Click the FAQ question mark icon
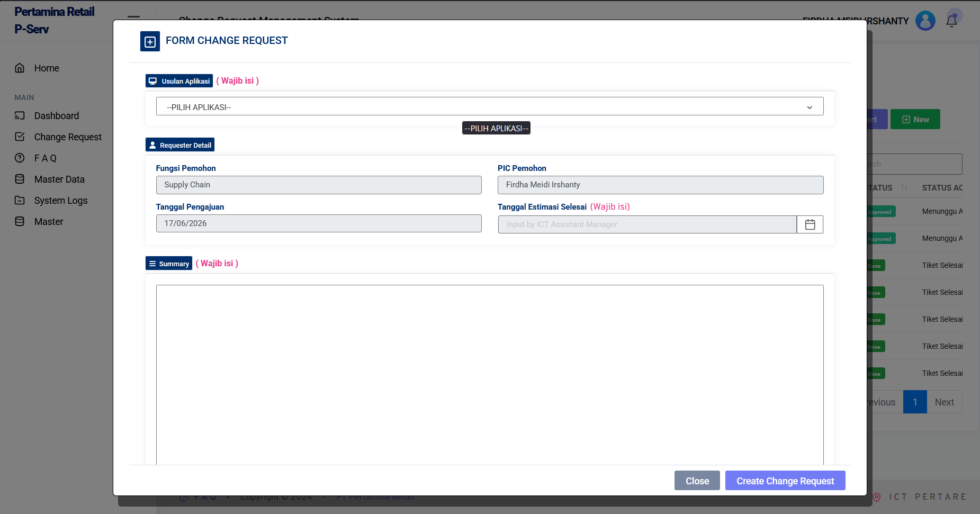Screen dimensions: 980x514 [20, 158]
